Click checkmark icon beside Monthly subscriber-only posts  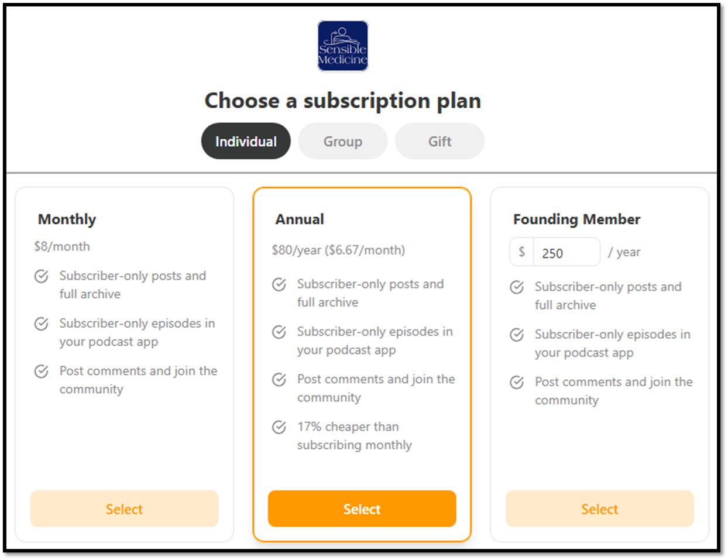(41, 276)
